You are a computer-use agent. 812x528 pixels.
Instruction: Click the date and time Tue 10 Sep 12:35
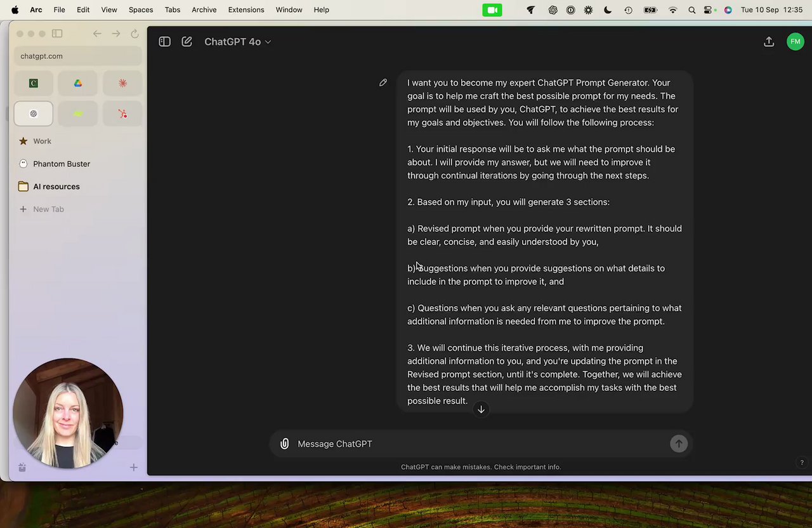[x=771, y=10]
